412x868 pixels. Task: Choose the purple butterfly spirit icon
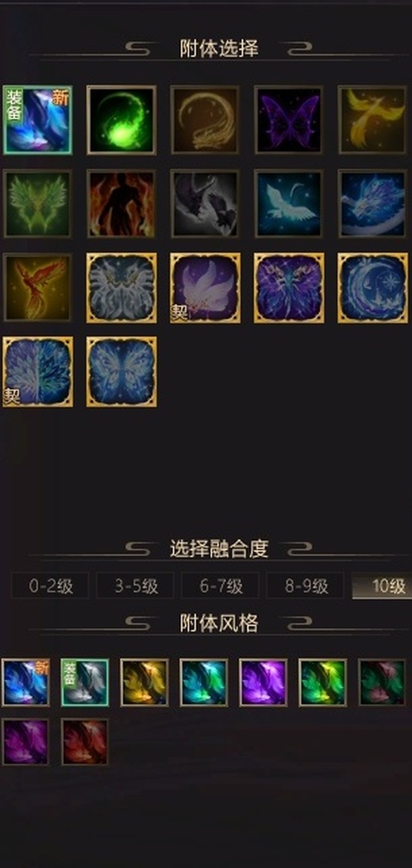(289, 120)
